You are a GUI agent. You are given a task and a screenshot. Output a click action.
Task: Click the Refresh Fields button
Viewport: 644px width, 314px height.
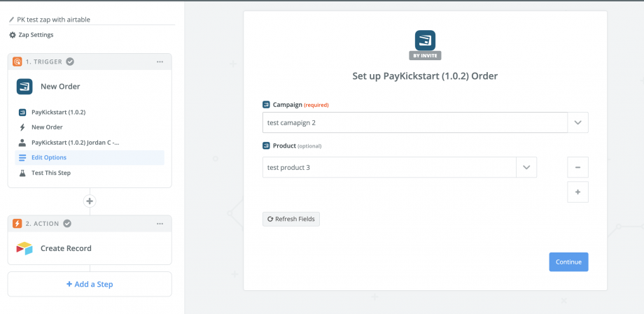pyautogui.click(x=291, y=219)
